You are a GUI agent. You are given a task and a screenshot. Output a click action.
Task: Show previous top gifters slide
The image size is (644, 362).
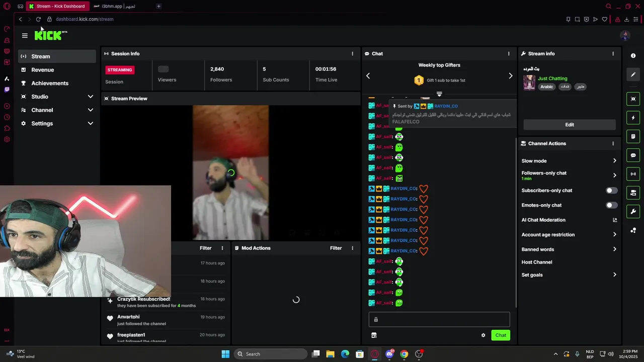pos(368,76)
